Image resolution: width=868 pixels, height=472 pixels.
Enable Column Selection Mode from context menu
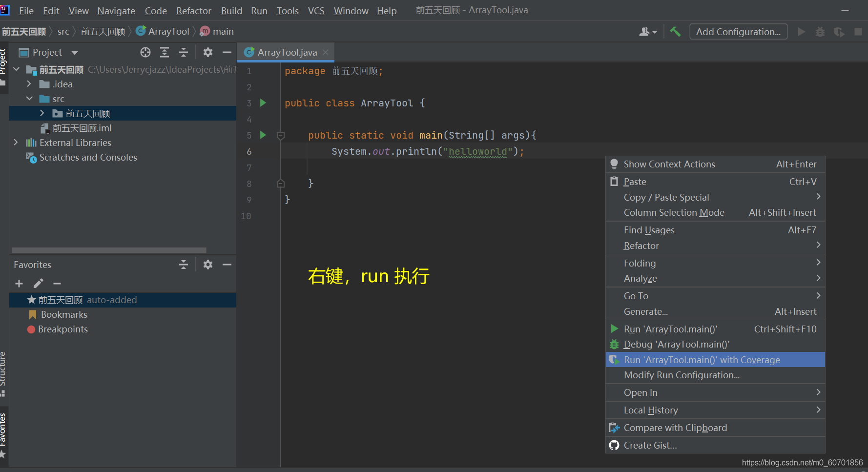click(674, 212)
